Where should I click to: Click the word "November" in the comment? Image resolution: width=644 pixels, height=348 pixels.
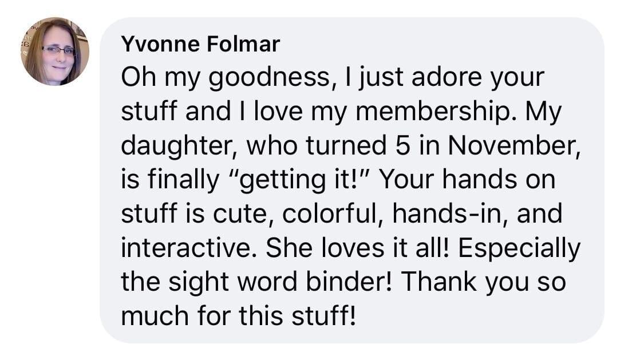514,145
